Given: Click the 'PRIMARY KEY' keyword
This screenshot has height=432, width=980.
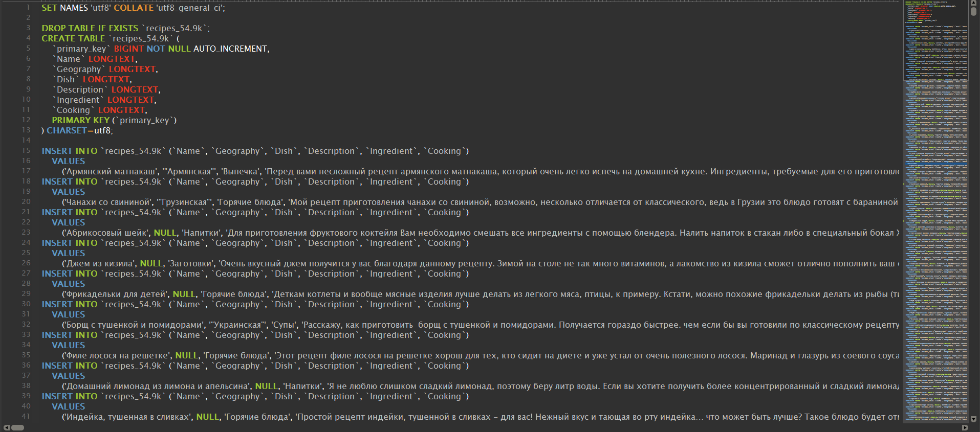Looking at the screenshot, I should [81, 120].
